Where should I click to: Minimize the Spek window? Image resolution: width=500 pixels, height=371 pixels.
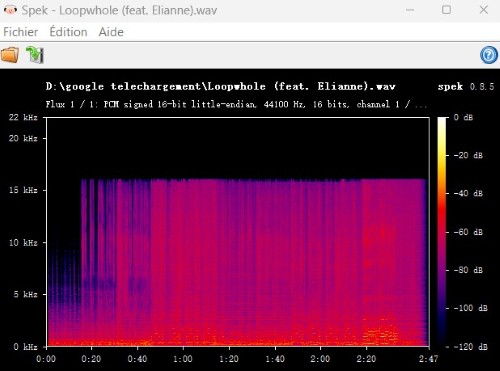click(410, 10)
